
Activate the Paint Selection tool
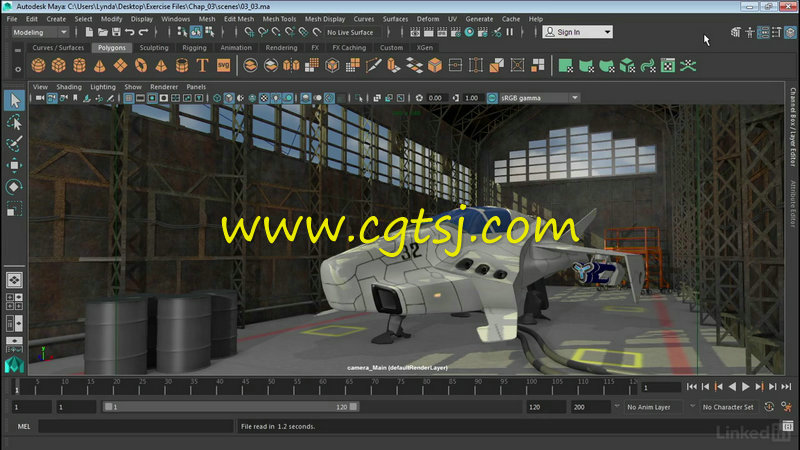(x=14, y=144)
